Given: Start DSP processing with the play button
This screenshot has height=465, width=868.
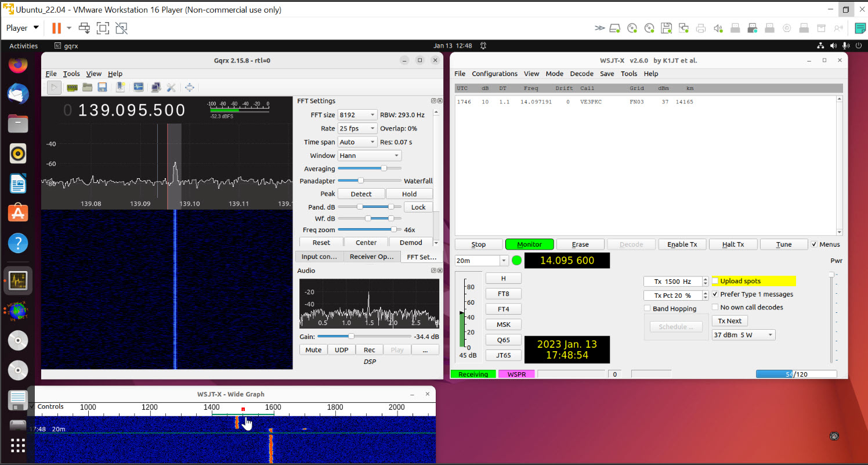Looking at the screenshot, I should click(x=54, y=87).
